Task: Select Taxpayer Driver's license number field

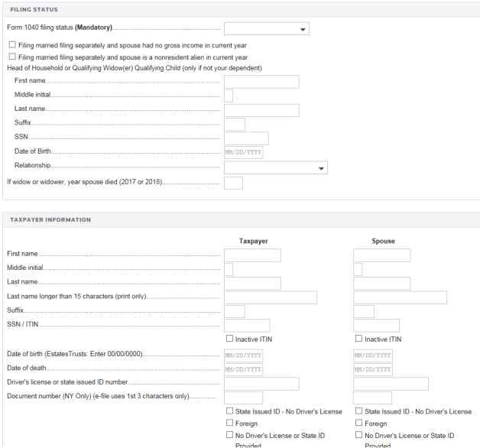Action: 261,384
